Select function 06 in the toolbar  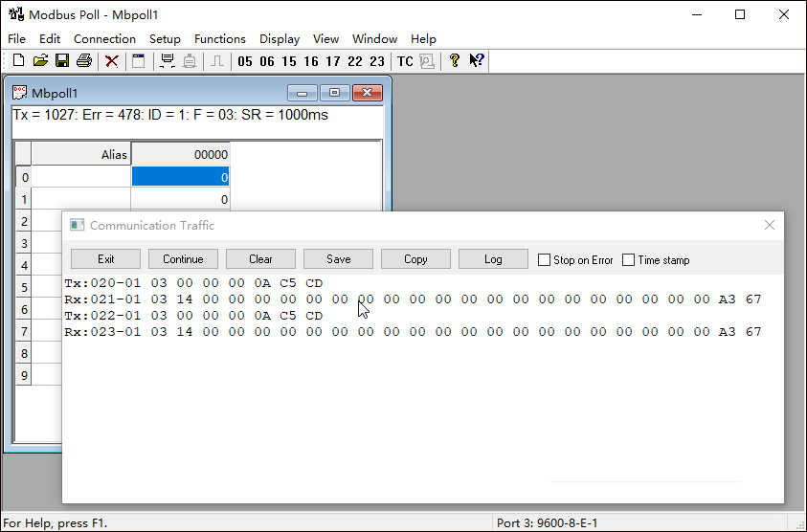tap(267, 61)
